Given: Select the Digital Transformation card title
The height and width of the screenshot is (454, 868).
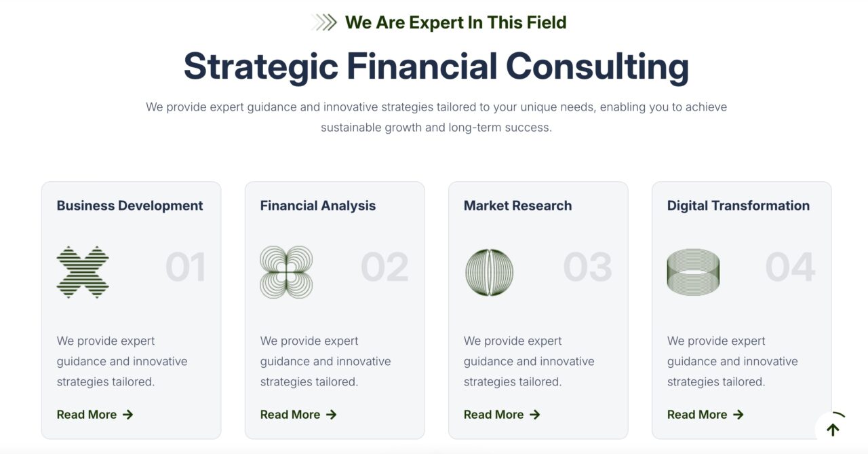Looking at the screenshot, I should [738, 206].
